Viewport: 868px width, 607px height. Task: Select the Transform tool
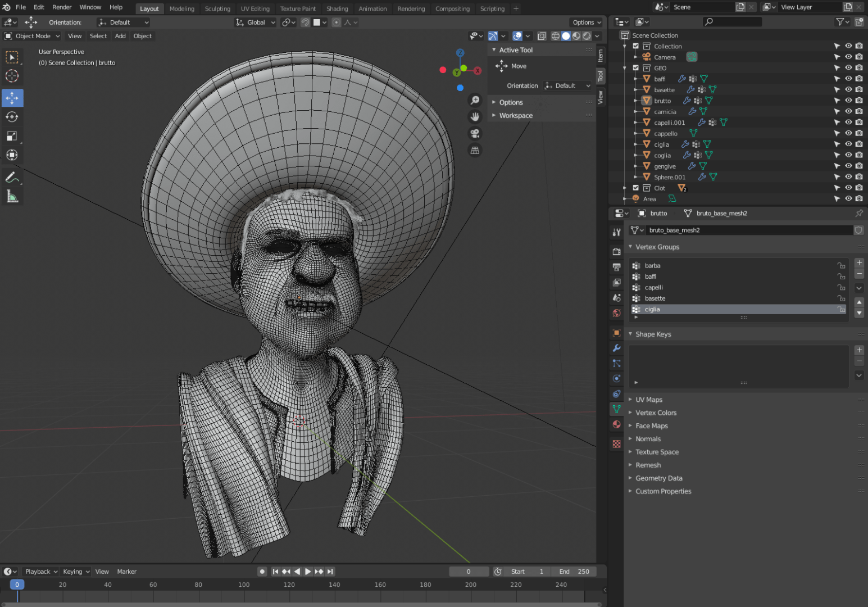(12, 155)
